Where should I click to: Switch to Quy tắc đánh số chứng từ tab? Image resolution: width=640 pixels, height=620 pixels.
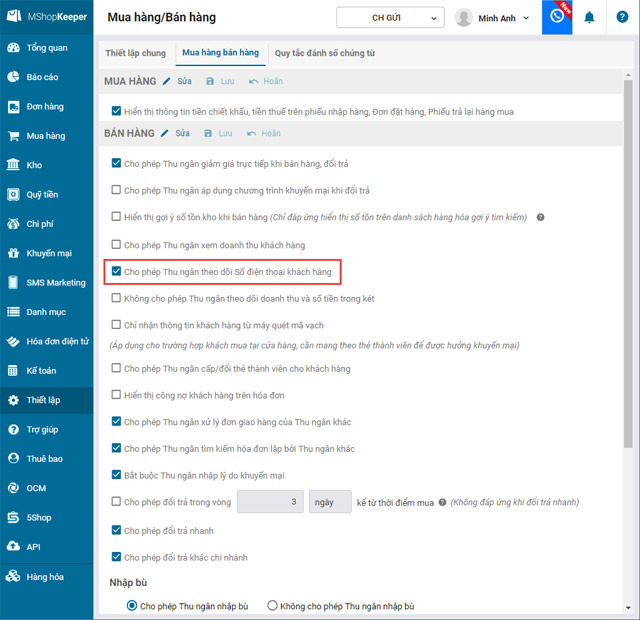(324, 53)
